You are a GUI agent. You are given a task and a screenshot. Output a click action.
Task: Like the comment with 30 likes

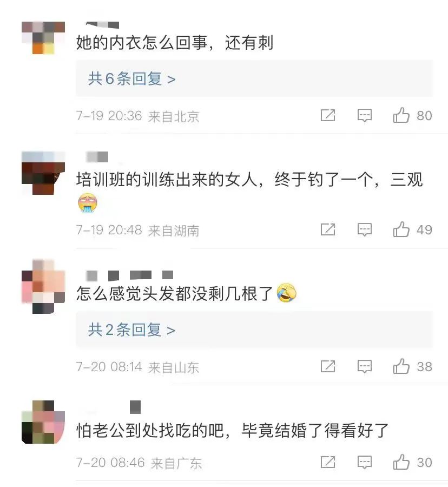401,462
